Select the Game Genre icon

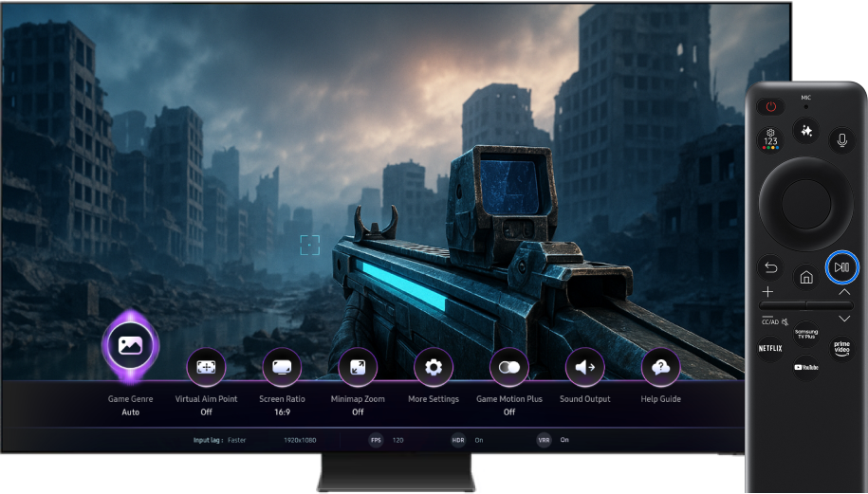pos(130,345)
